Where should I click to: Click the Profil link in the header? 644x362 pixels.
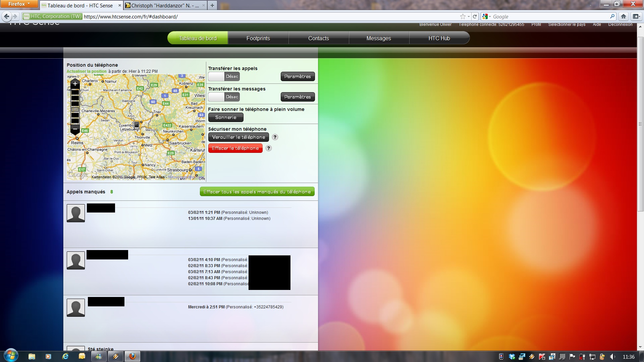pyautogui.click(x=536, y=24)
